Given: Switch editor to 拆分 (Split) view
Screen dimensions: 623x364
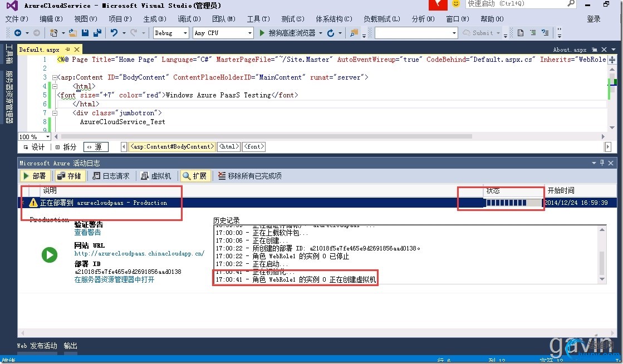Looking at the screenshot, I should (66, 147).
